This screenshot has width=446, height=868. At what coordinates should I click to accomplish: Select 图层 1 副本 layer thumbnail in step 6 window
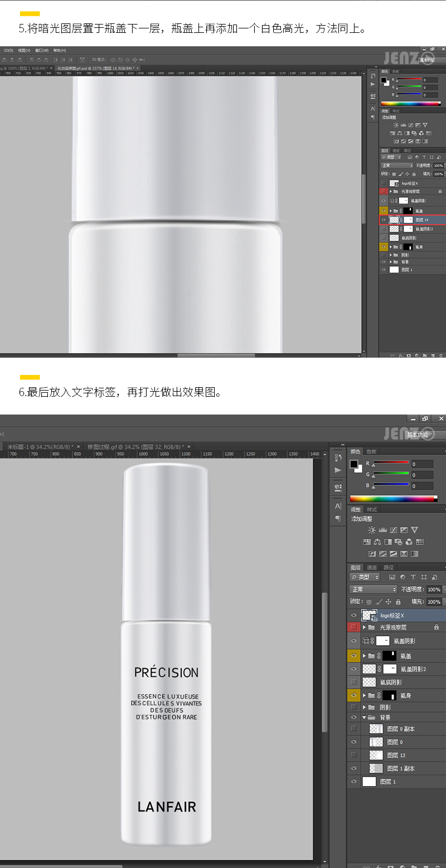pos(376,768)
